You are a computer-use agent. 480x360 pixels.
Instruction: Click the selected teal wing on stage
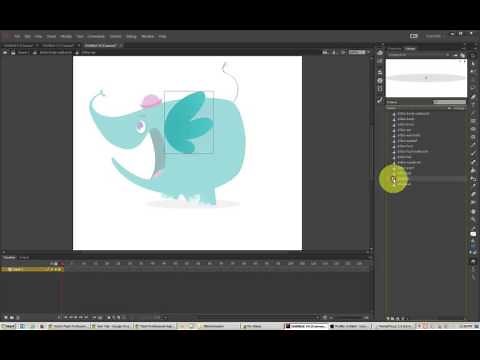pyautogui.click(x=189, y=123)
